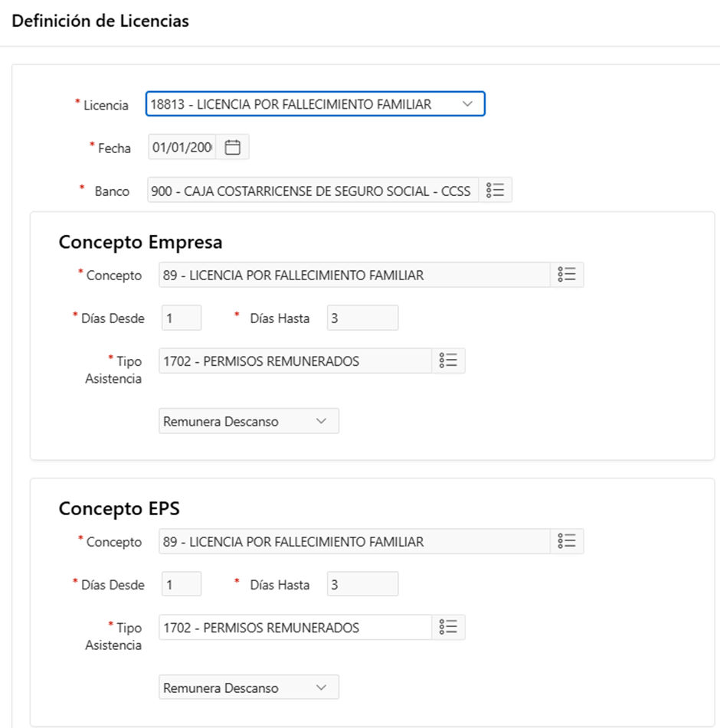Open Concepto lookup icon in Concepto Empresa
The height and width of the screenshot is (728, 720).
point(567,275)
